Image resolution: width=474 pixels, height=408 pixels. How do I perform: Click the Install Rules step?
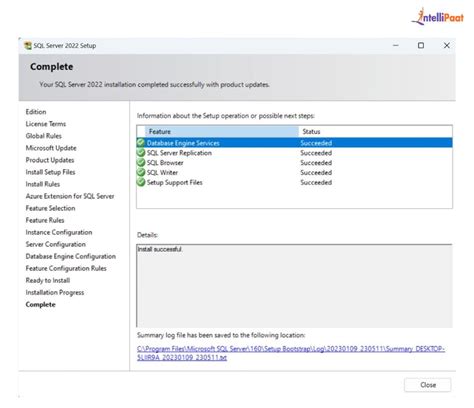tap(43, 184)
